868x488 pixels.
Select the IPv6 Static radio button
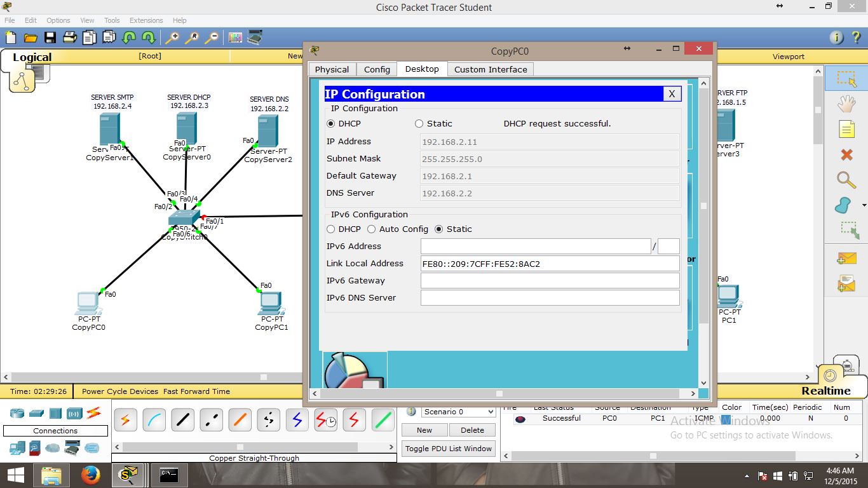pos(438,229)
